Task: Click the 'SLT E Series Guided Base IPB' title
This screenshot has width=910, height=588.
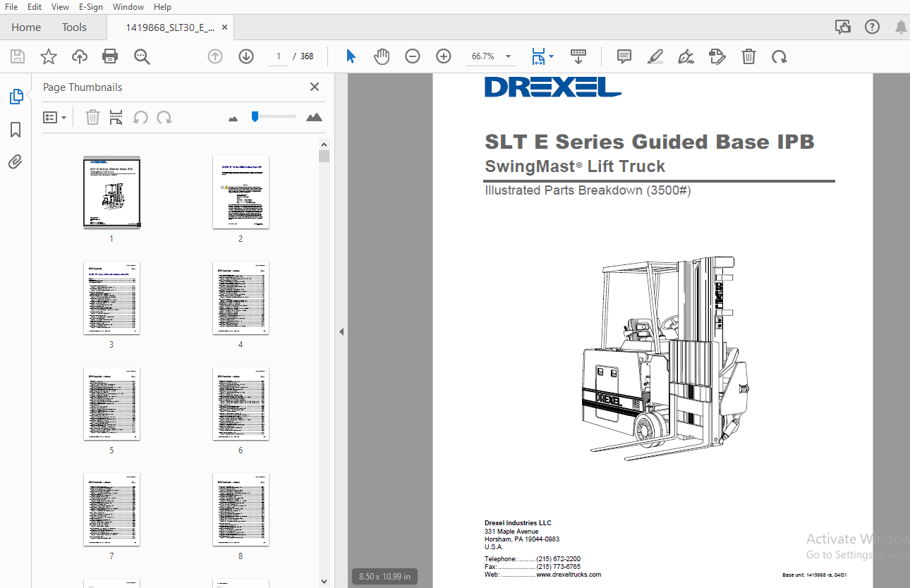Action: point(650,142)
